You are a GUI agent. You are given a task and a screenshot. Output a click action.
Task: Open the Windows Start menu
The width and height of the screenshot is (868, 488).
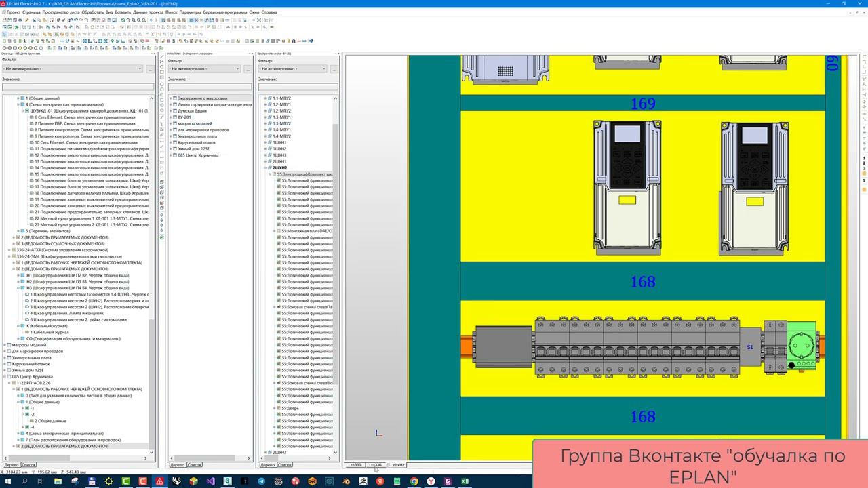point(7,481)
